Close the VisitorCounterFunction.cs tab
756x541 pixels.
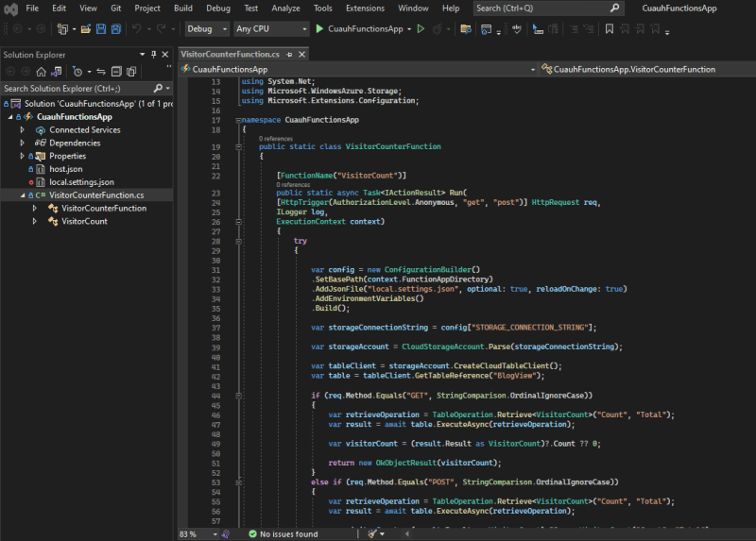[301, 55]
